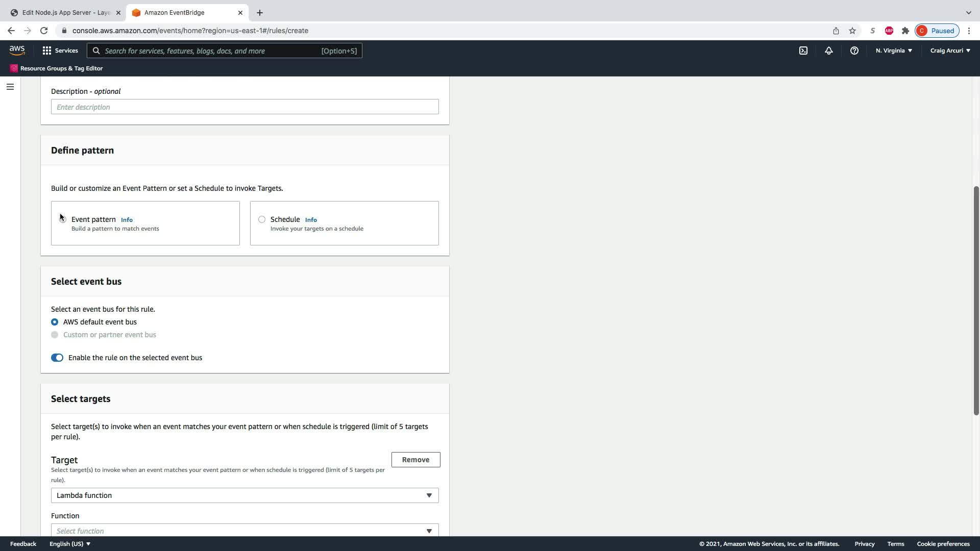Open browser extensions puzzle icon
Image resolution: width=980 pixels, height=551 pixels.
tap(905, 31)
